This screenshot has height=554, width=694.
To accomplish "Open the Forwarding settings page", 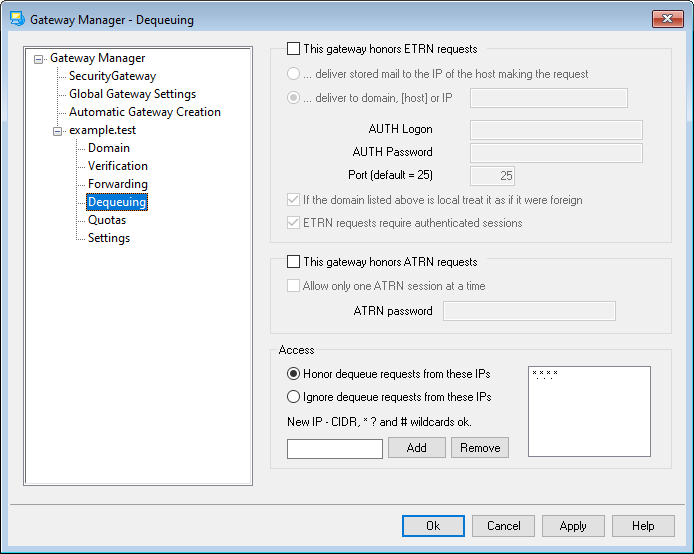I will click(117, 184).
